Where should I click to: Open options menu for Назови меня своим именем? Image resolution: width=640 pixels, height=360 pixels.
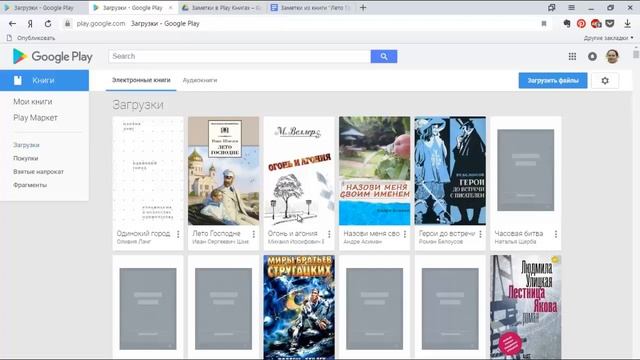[x=404, y=234]
